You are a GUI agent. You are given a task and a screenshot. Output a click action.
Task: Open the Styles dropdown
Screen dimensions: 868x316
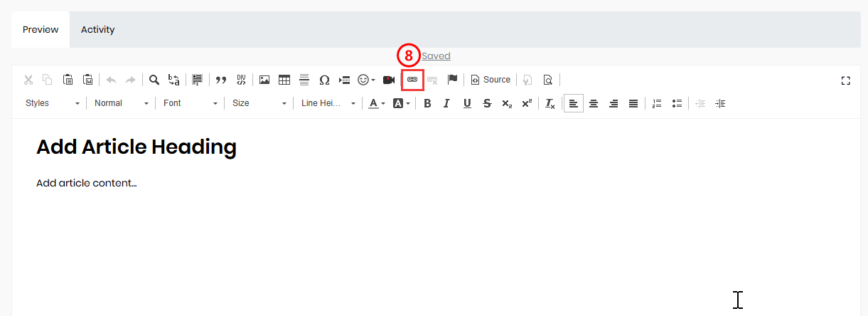(53, 103)
